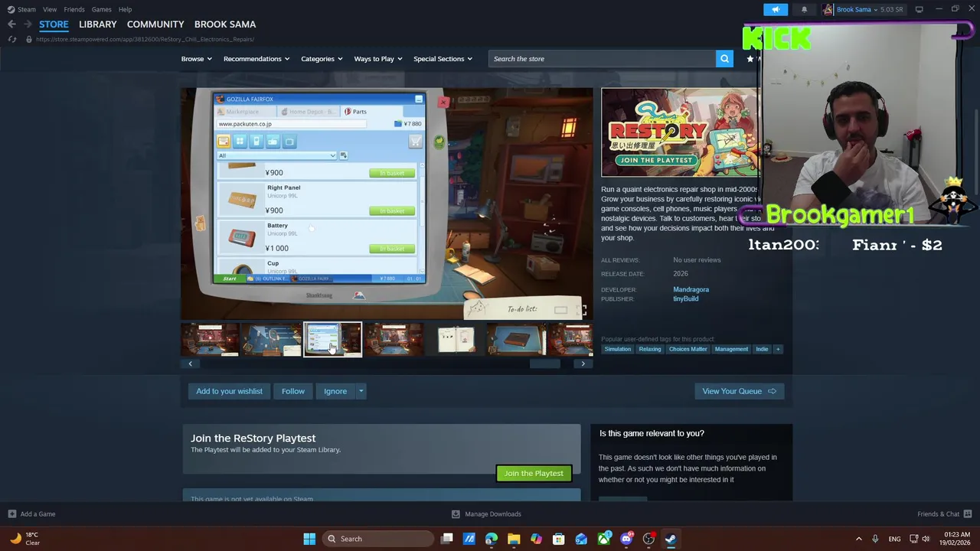Open the announcements megaphone button
The width and height of the screenshot is (980, 551).
pos(776,9)
